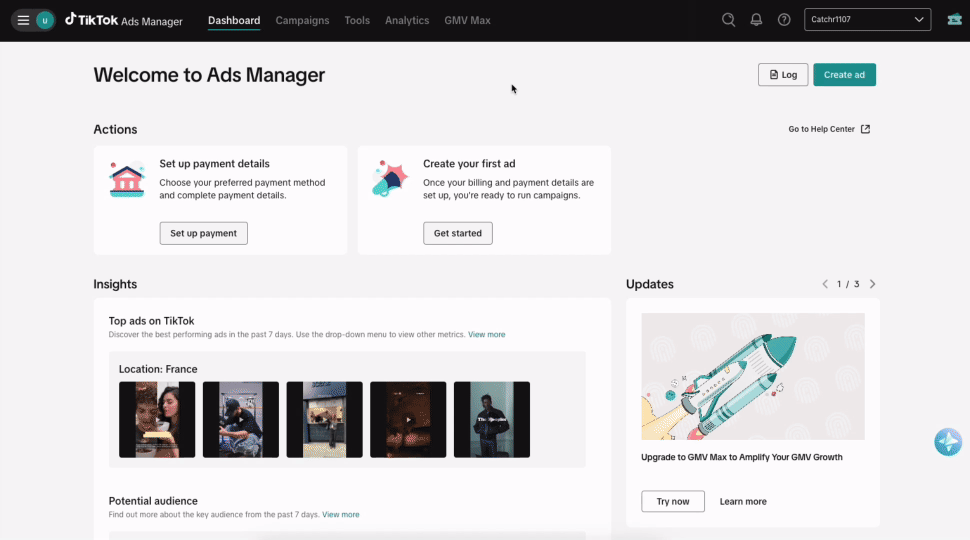
Task: Follow the Learn more link
Action: (743, 502)
